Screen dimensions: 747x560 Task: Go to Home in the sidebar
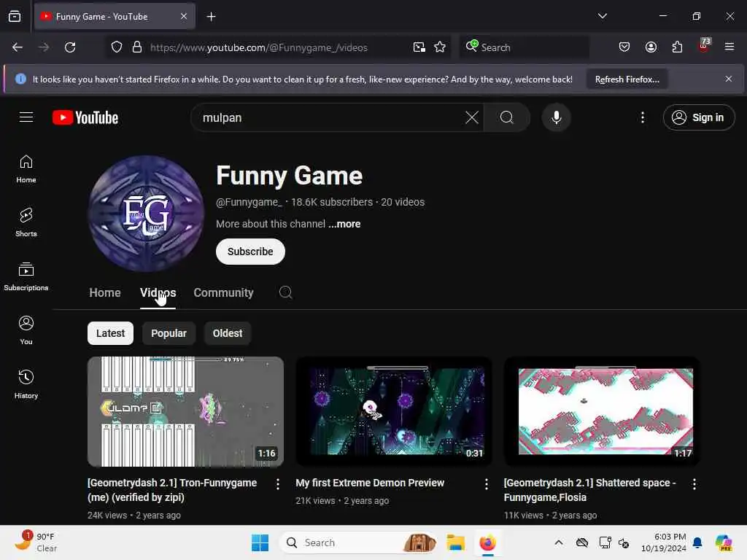tap(26, 169)
